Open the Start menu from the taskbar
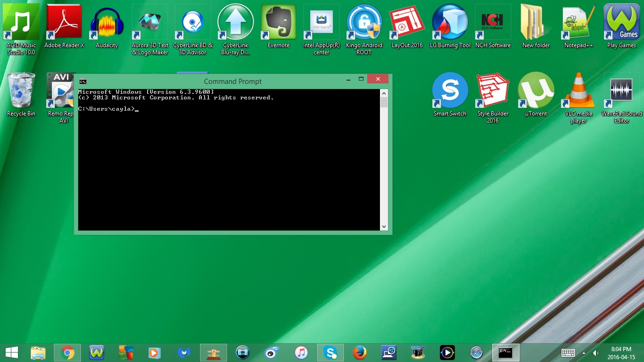 [12, 353]
